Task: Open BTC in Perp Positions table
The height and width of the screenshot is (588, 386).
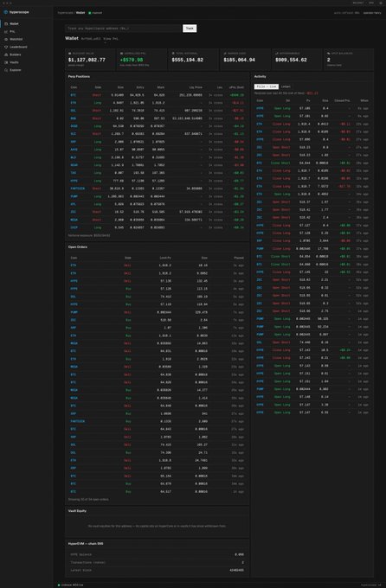Action: click(x=74, y=95)
